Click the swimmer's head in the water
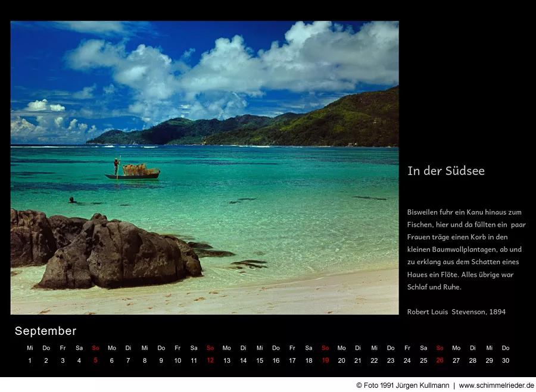Screen dimensions: 536x392 72,200
